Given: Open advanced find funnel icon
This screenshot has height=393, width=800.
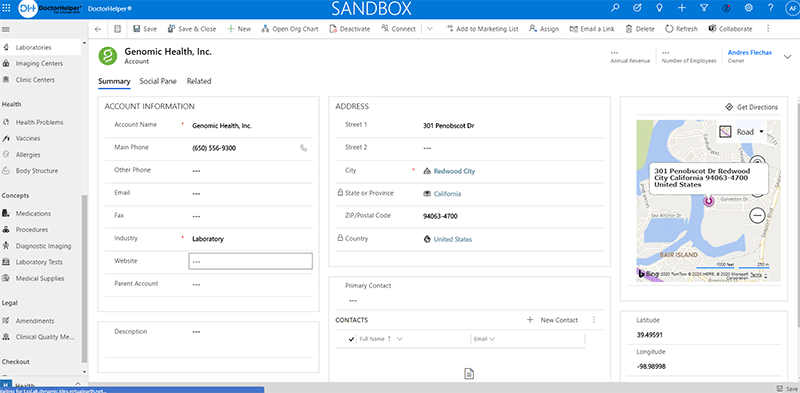Looking at the screenshot, I should 704,8.
